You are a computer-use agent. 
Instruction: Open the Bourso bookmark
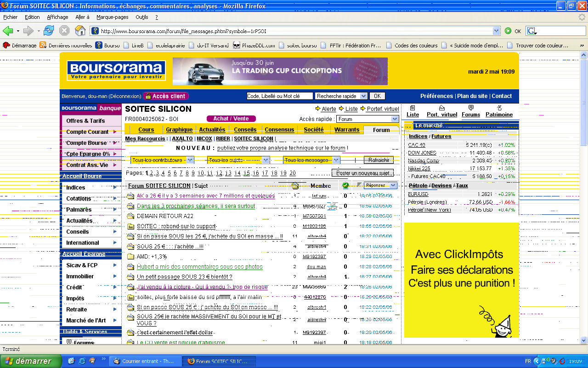point(107,45)
